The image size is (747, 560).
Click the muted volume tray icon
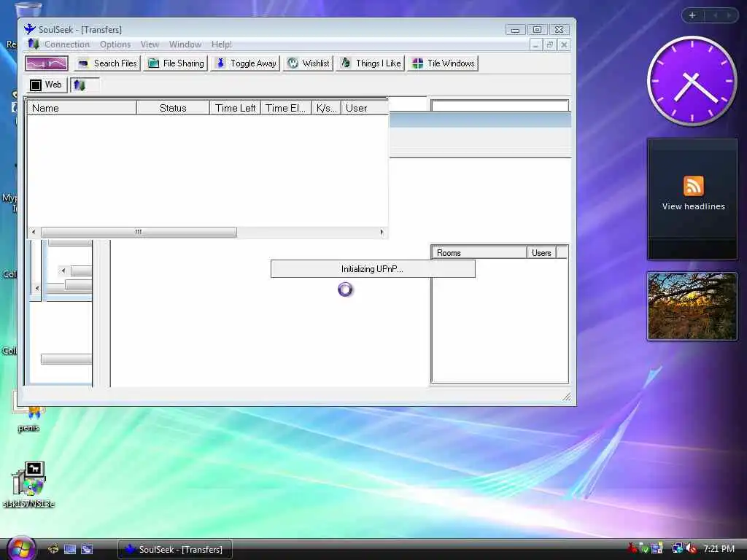[x=692, y=548]
